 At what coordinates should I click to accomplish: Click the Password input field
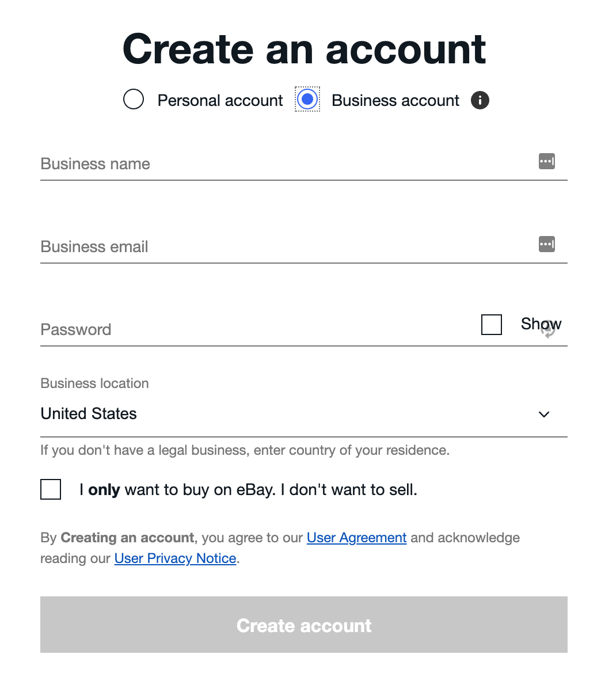pos(230,330)
